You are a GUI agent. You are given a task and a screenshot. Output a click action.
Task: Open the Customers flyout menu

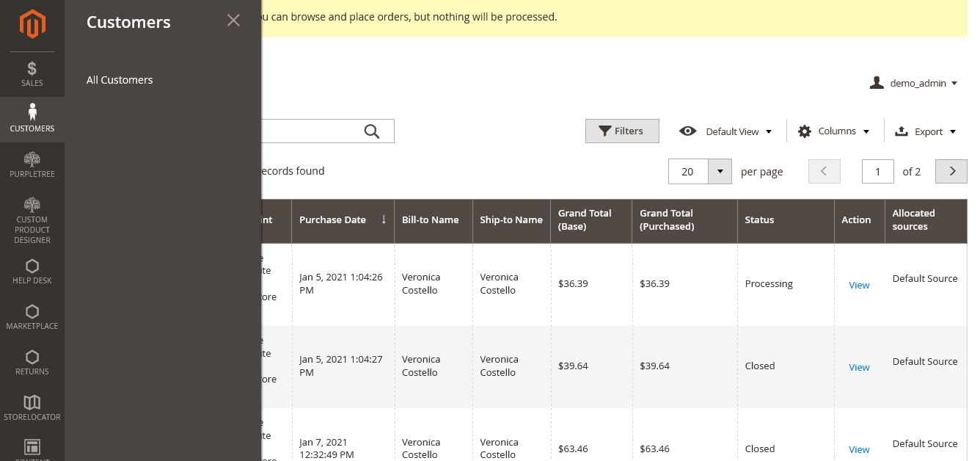point(32,118)
